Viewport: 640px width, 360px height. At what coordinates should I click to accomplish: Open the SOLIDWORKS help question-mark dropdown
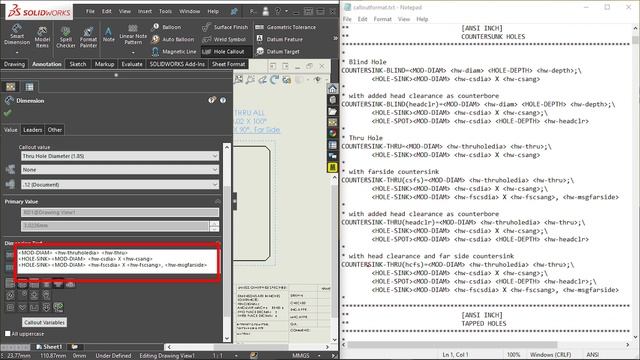click(x=280, y=11)
